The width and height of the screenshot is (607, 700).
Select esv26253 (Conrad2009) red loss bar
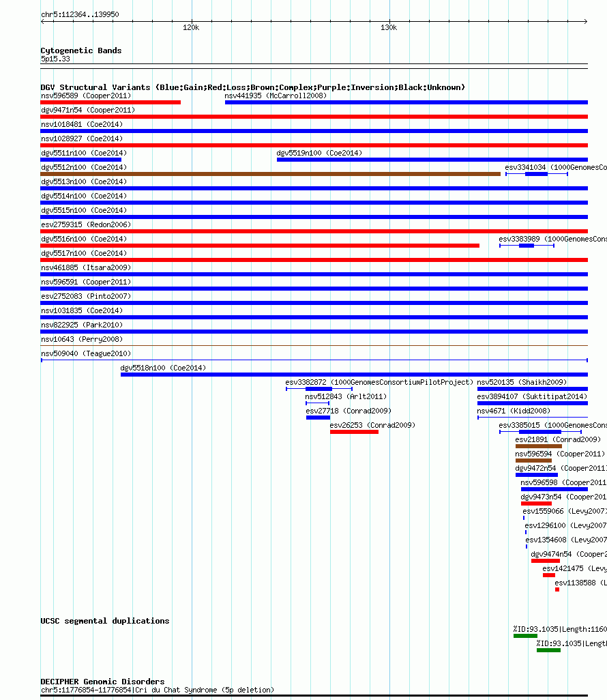coord(355,432)
